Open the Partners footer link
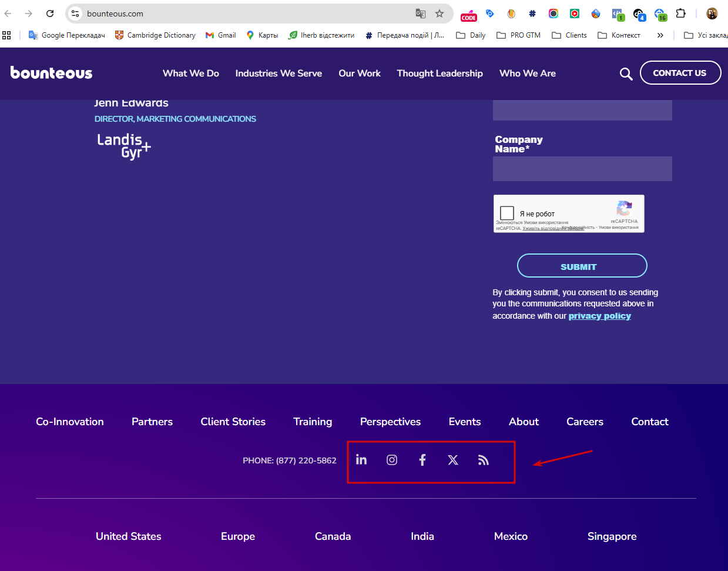Image resolution: width=728 pixels, height=571 pixels. tap(152, 422)
